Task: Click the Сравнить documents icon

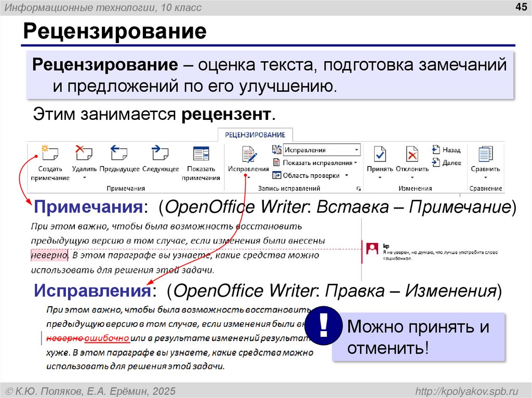Action: [486, 154]
